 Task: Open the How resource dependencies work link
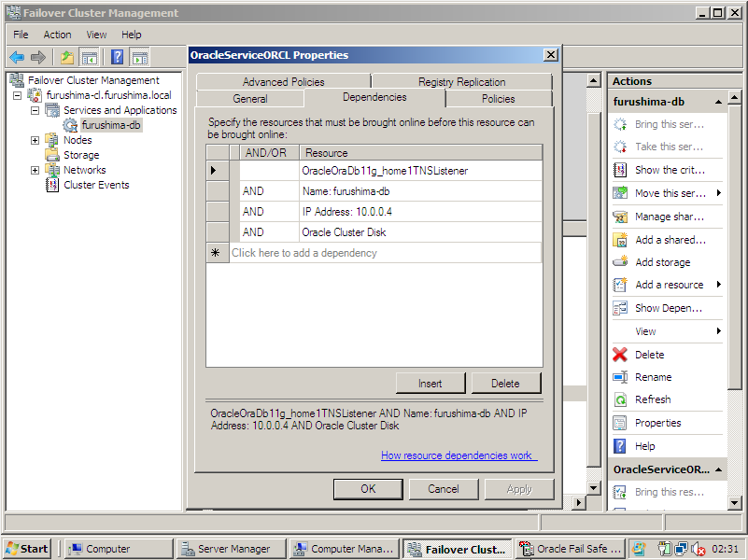[x=459, y=455]
